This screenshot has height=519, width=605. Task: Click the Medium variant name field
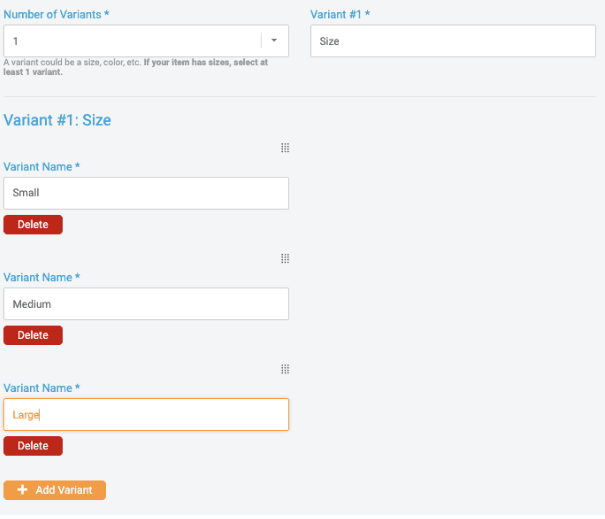point(146,304)
